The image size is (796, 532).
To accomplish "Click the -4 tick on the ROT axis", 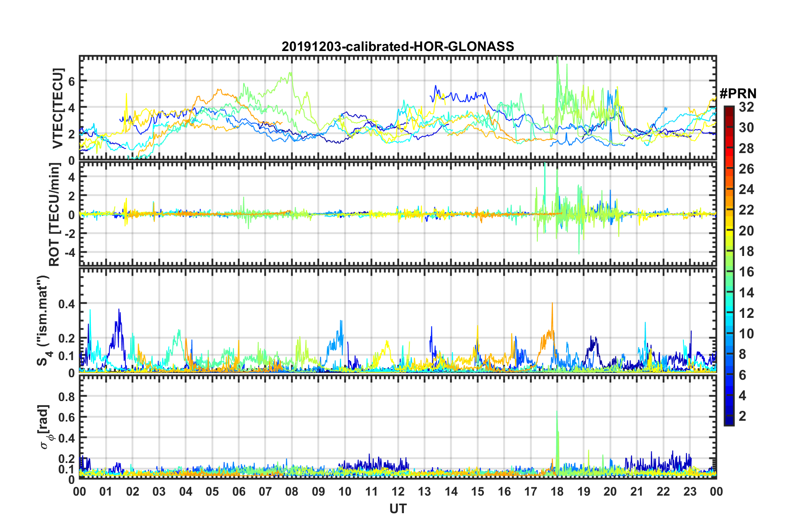I will point(69,253).
